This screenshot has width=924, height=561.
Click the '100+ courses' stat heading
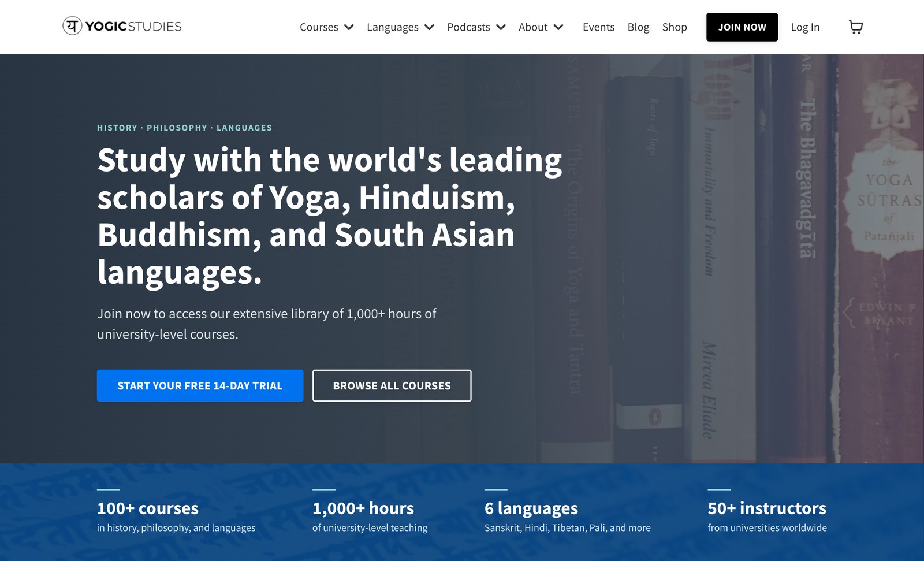pos(148,508)
